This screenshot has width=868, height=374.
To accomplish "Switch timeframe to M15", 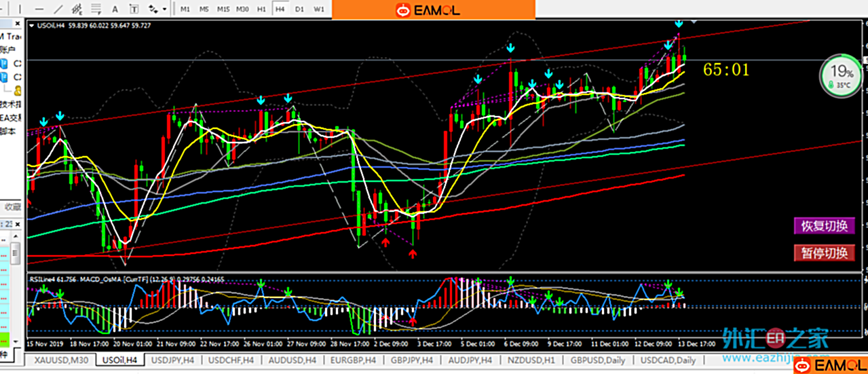I will point(223,10).
